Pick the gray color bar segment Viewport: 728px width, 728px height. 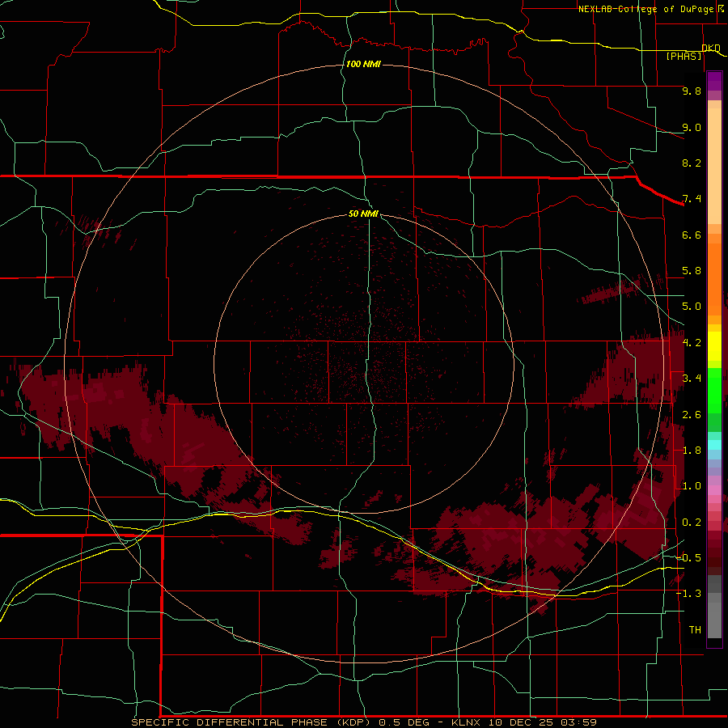pyautogui.click(x=714, y=620)
